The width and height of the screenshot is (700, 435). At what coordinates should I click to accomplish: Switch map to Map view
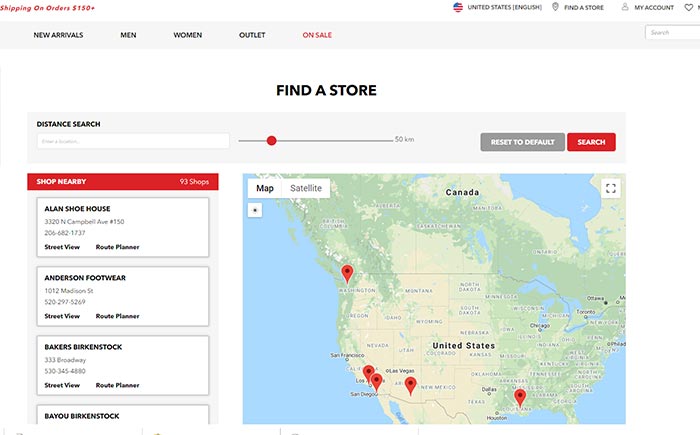coord(265,188)
